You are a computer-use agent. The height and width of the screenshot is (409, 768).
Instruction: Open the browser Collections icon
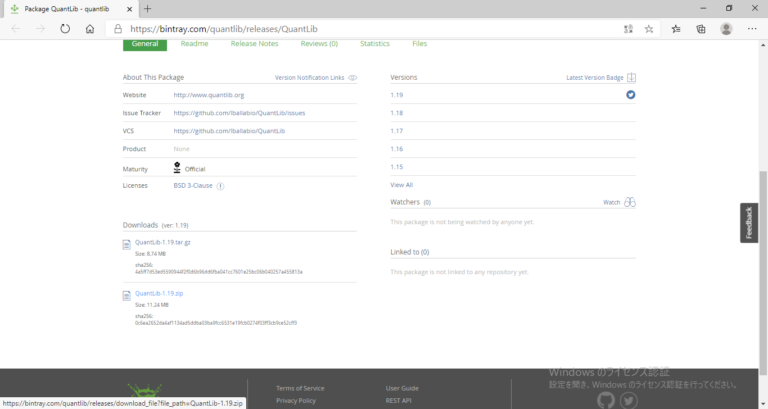702,29
